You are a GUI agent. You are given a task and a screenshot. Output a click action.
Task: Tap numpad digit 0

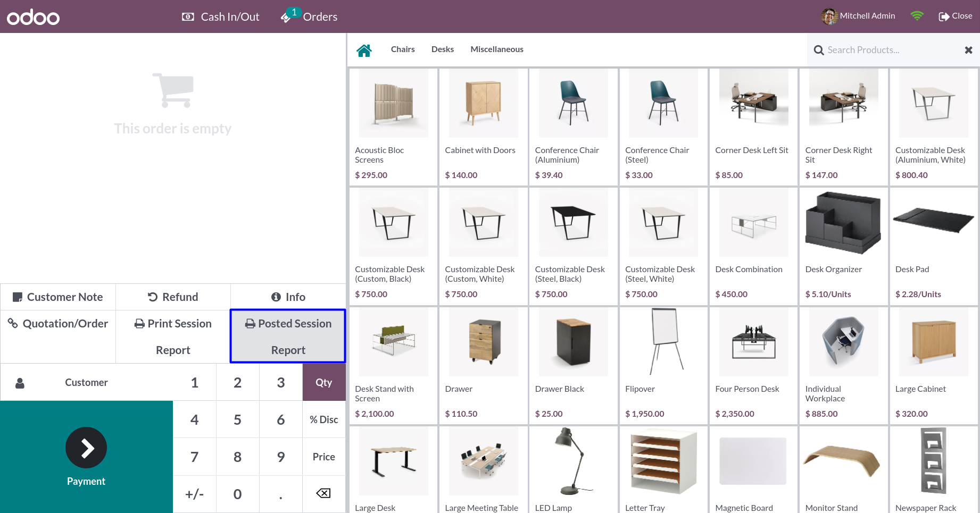[238, 494]
